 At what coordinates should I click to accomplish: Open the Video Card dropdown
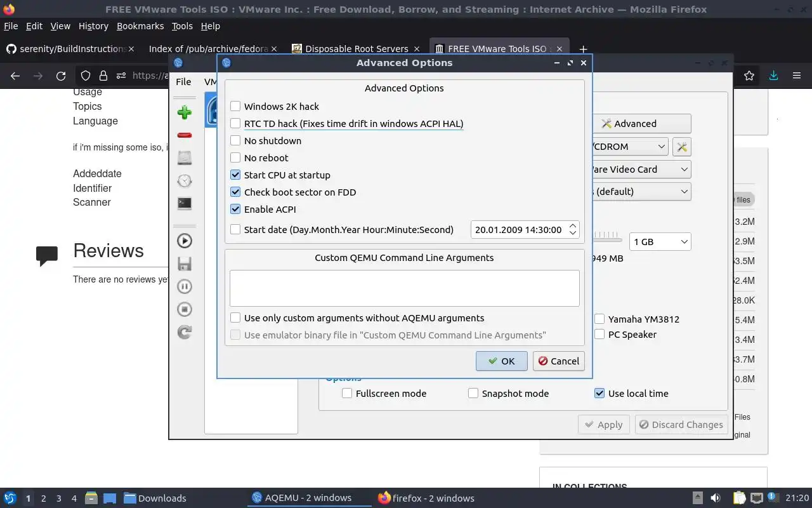[641, 170]
